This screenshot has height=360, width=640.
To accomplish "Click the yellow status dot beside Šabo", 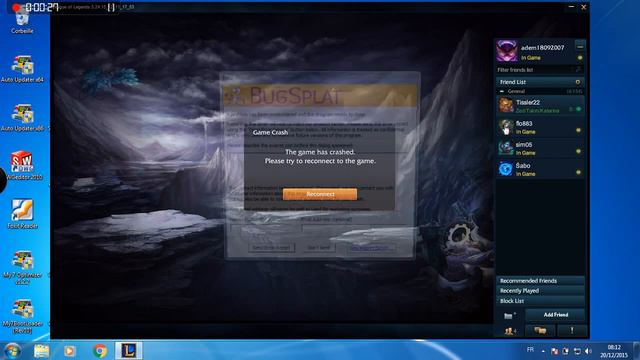I will 578,173.
